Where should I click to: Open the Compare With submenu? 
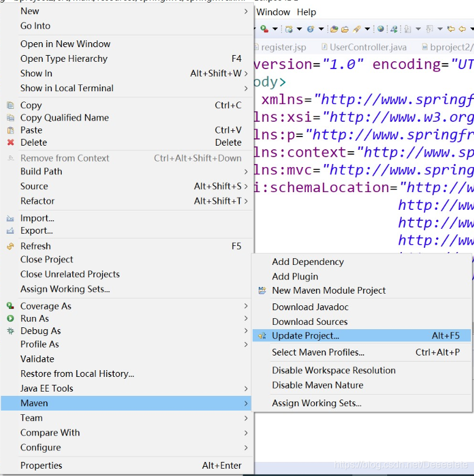126,433
